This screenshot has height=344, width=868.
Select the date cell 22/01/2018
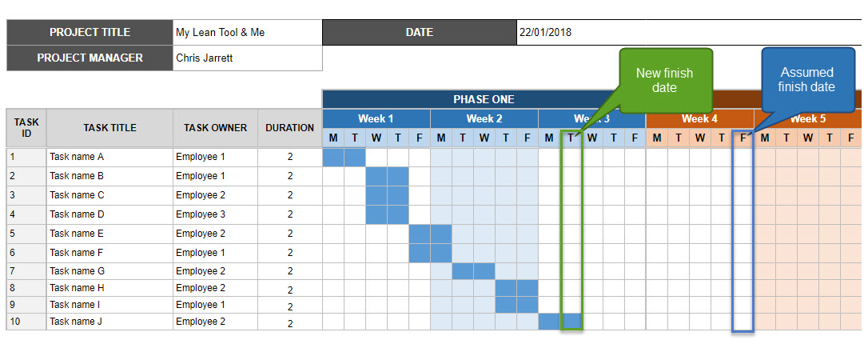click(x=581, y=32)
